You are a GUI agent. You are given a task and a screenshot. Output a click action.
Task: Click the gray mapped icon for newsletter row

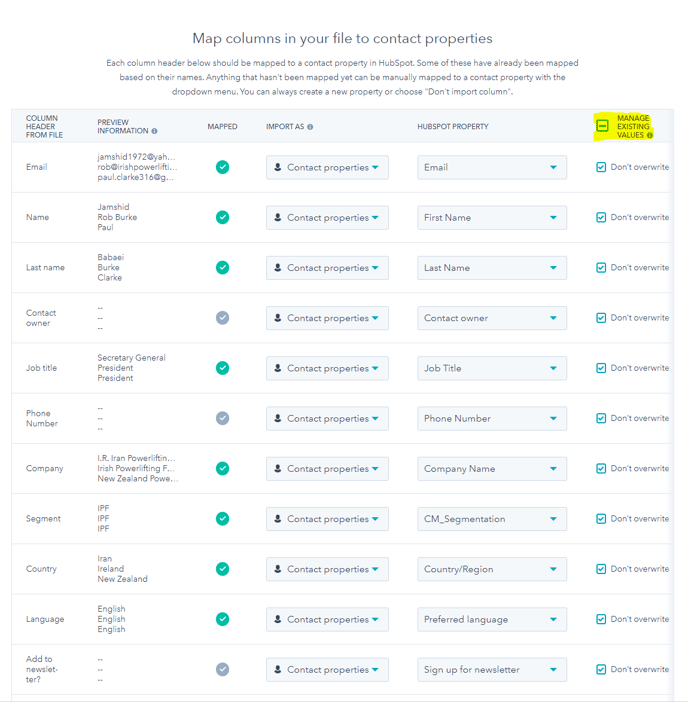222,669
